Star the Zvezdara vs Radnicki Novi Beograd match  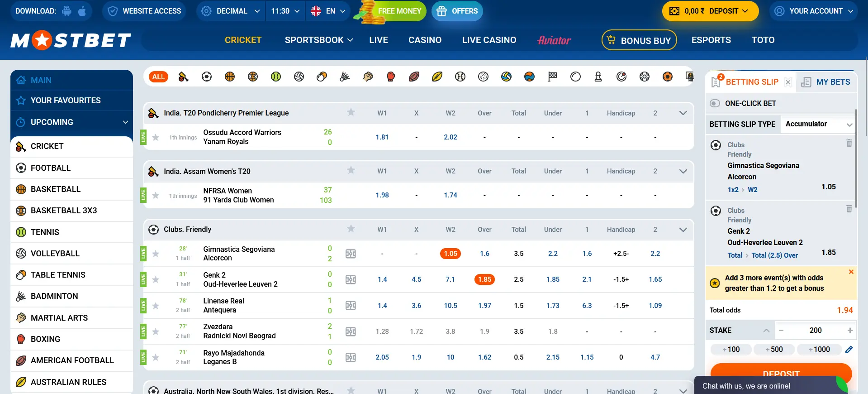[x=156, y=332]
